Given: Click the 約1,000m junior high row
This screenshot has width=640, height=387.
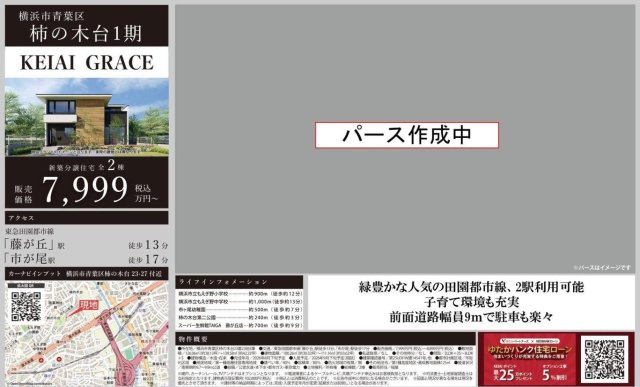Looking at the screenshot, I should click(x=240, y=302).
